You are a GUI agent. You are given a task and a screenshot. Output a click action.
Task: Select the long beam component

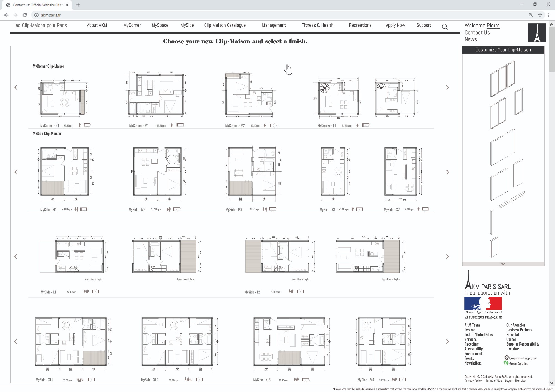(x=512, y=200)
